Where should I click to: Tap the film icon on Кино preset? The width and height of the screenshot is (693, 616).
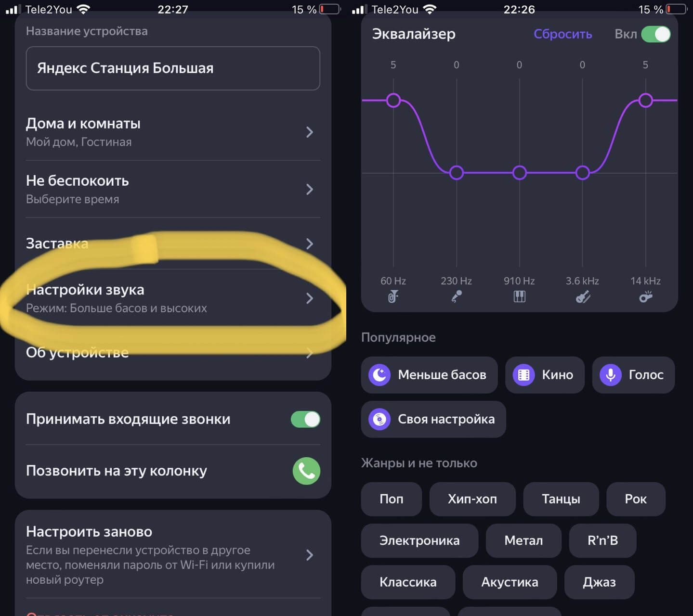click(x=523, y=375)
